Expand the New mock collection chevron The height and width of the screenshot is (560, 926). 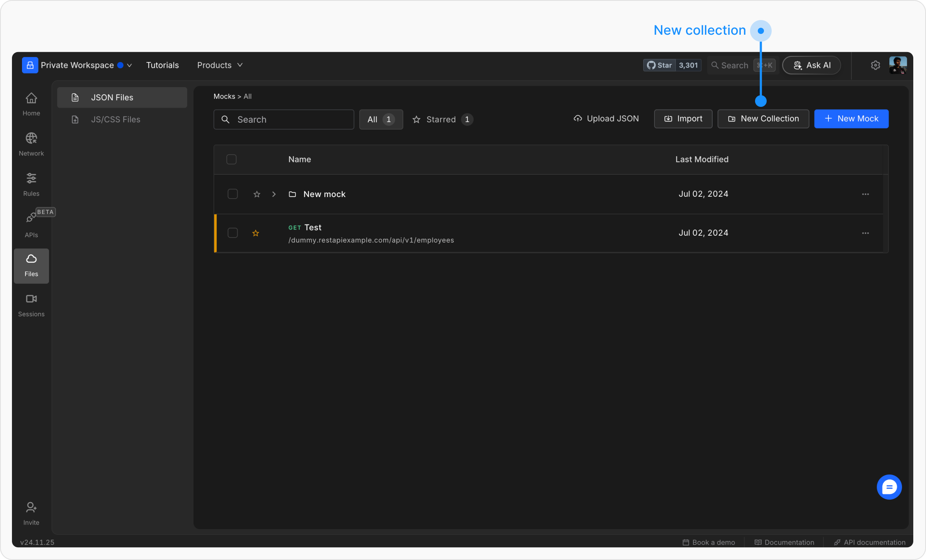(x=274, y=194)
